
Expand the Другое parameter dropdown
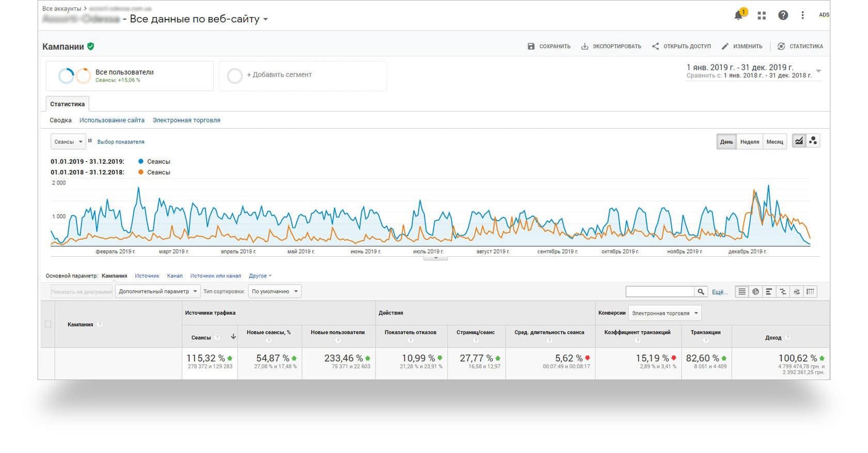coord(260,276)
